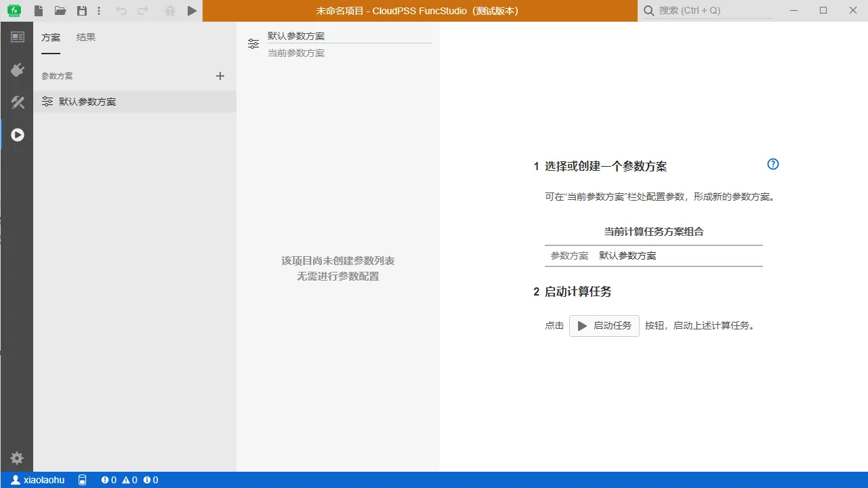Open the three-dot more options menu
This screenshot has height=488, width=868.
click(99, 11)
